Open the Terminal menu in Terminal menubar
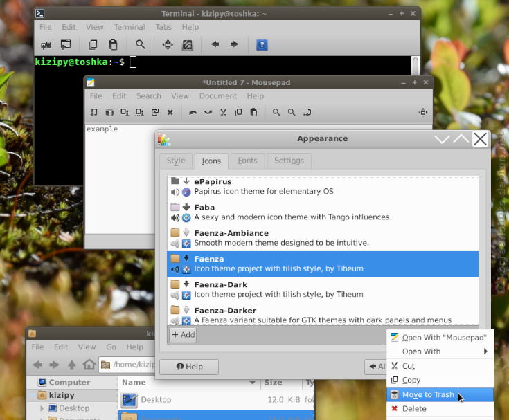509x420 pixels. 130,27
